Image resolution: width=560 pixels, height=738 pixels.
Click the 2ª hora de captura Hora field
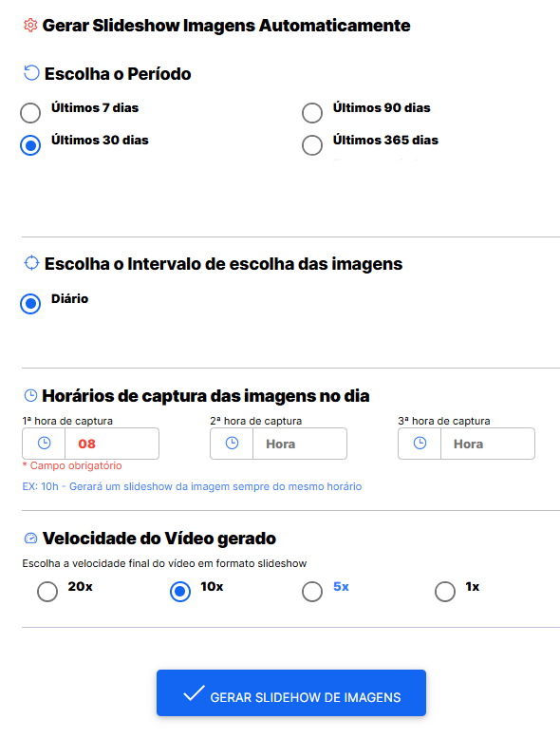click(300, 444)
